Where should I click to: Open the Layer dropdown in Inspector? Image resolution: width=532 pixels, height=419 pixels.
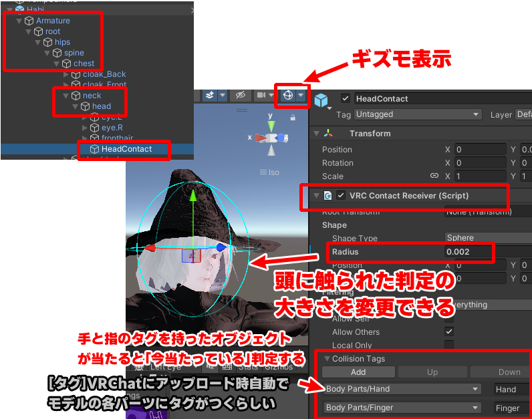(523, 114)
